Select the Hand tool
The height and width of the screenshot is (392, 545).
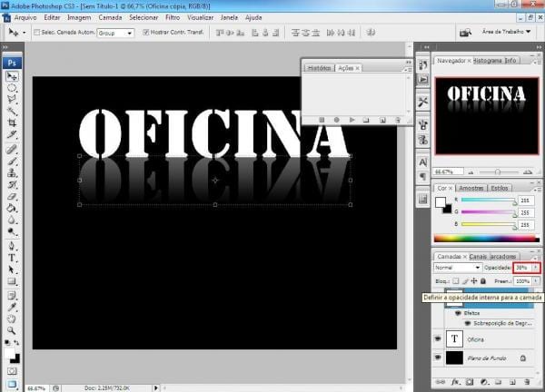(12, 319)
